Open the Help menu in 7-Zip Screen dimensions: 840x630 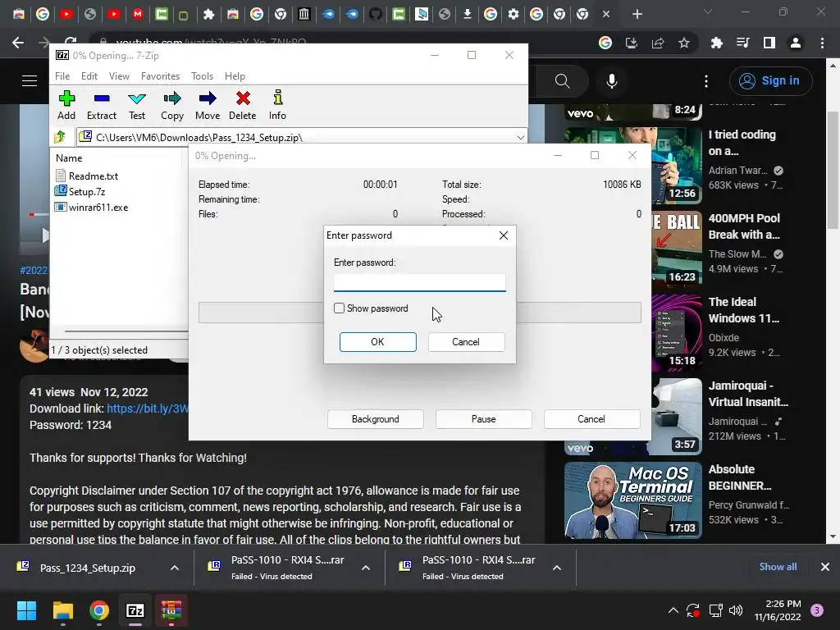click(235, 76)
